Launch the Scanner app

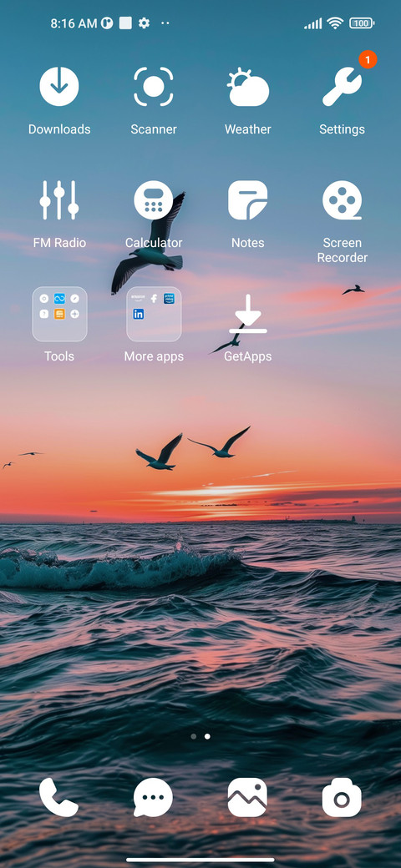coord(154,86)
